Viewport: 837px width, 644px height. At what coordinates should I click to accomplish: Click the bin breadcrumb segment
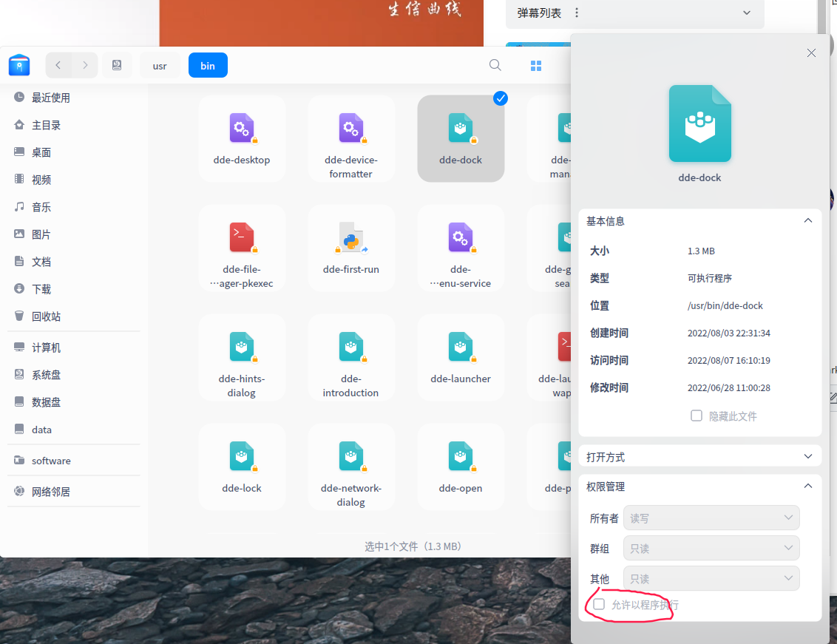coord(208,65)
